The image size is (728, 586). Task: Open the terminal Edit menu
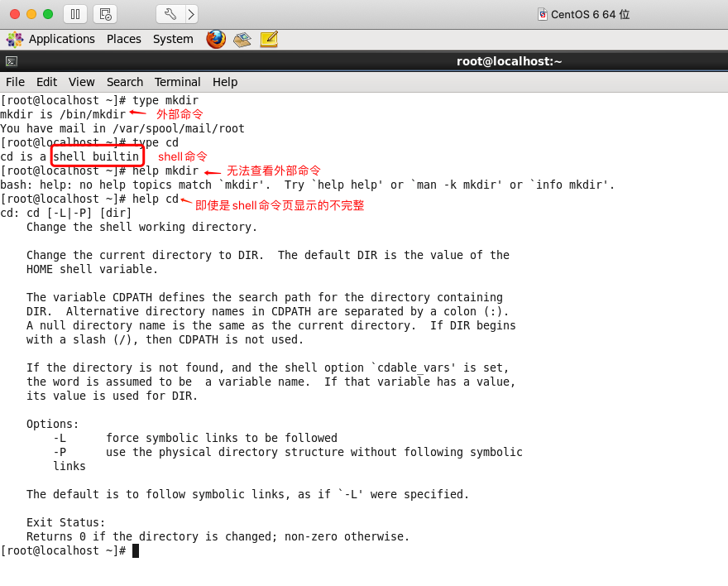pyautogui.click(x=47, y=82)
